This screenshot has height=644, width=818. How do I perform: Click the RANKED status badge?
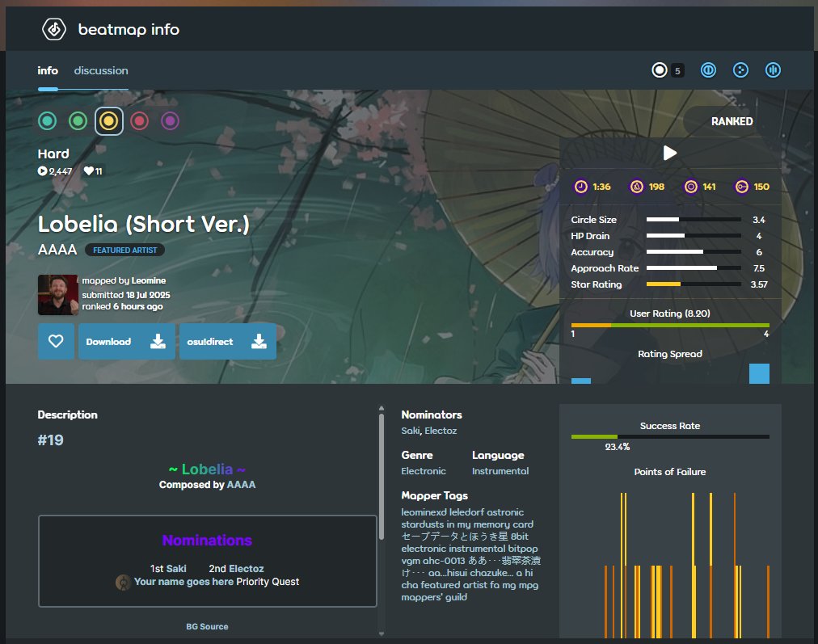pyautogui.click(x=732, y=121)
